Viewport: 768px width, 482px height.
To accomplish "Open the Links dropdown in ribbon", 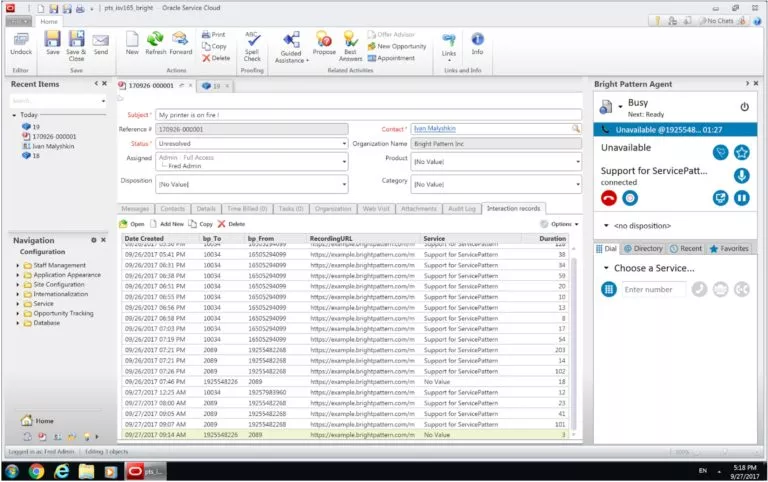I will [x=449, y=47].
